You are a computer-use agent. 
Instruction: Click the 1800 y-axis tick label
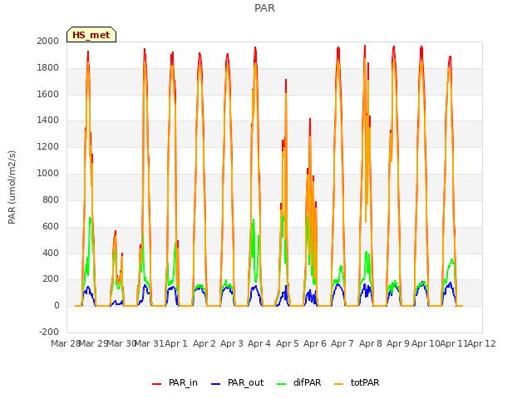48,68
